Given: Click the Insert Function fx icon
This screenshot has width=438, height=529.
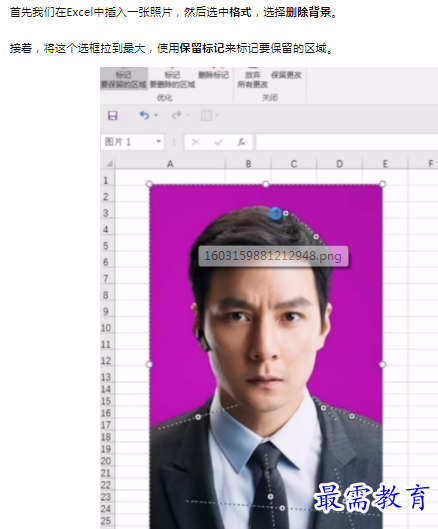Looking at the screenshot, I should 241,142.
